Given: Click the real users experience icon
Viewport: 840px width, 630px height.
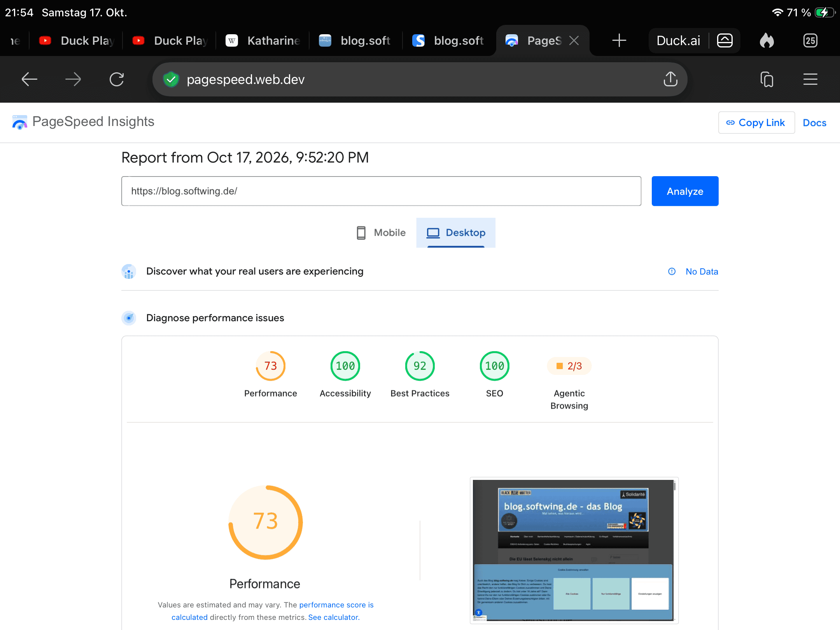Looking at the screenshot, I should click(x=129, y=271).
